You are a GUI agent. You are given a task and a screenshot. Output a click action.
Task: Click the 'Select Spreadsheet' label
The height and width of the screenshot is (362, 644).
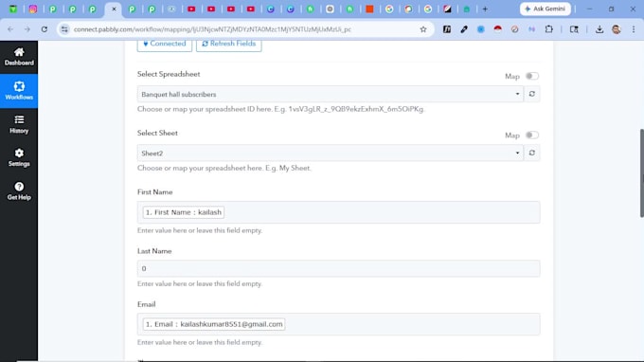tap(169, 74)
